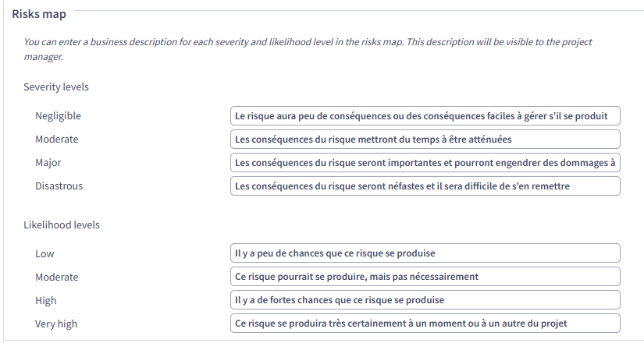Click the Moderate label under Likelihood levels
This screenshot has height=343, width=644.
point(56,278)
